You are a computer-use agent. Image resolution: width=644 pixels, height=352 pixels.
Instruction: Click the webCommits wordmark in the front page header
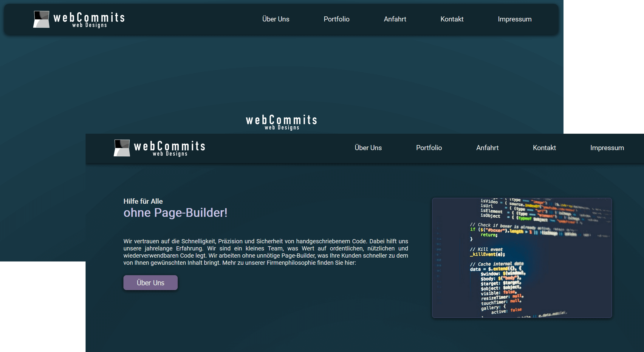169,148
